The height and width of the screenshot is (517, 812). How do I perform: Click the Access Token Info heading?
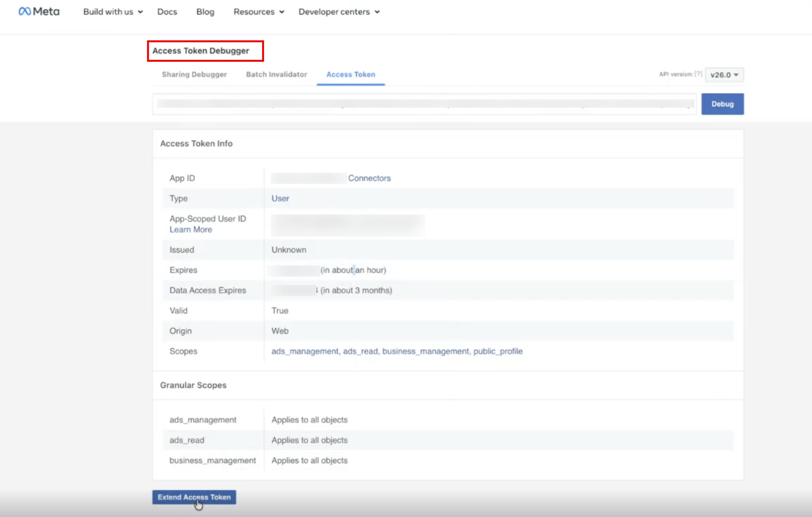(196, 143)
